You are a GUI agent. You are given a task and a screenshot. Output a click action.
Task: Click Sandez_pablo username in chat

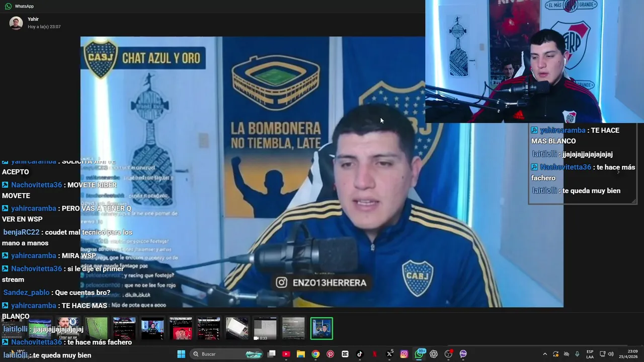click(x=27, y=293)
